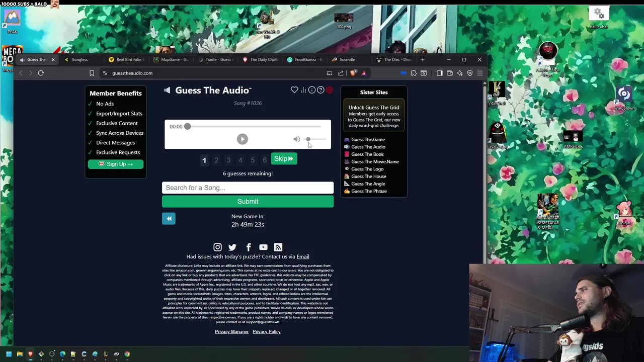Open the PEAK desktop shortcut
This screenshot has height=362, width=644.
(12, 21)
